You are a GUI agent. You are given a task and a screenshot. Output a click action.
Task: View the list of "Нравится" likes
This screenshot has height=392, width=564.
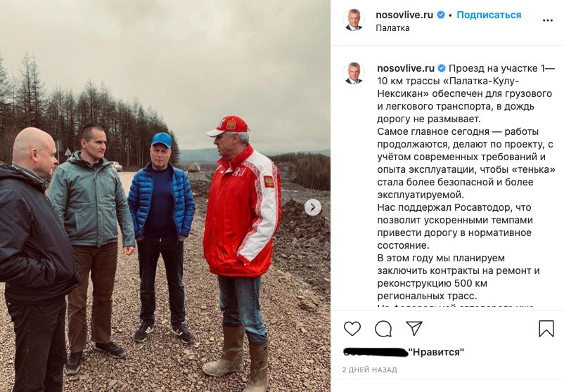404,352
